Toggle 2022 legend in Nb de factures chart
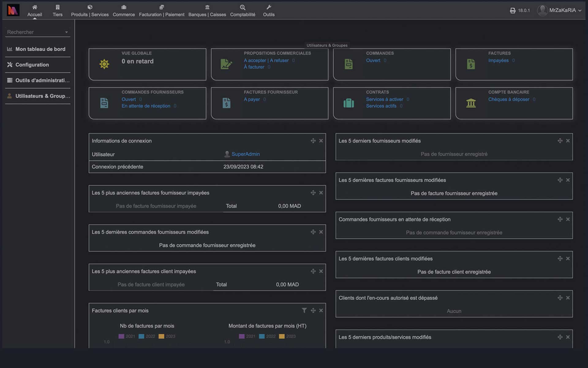 pyautogui.click(x=147, y=336)
